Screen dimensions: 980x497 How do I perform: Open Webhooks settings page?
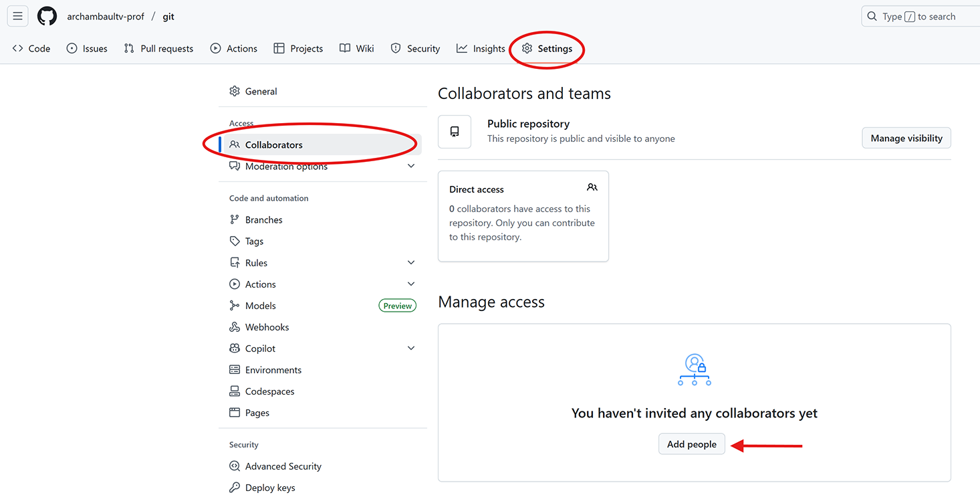point(267,327)
